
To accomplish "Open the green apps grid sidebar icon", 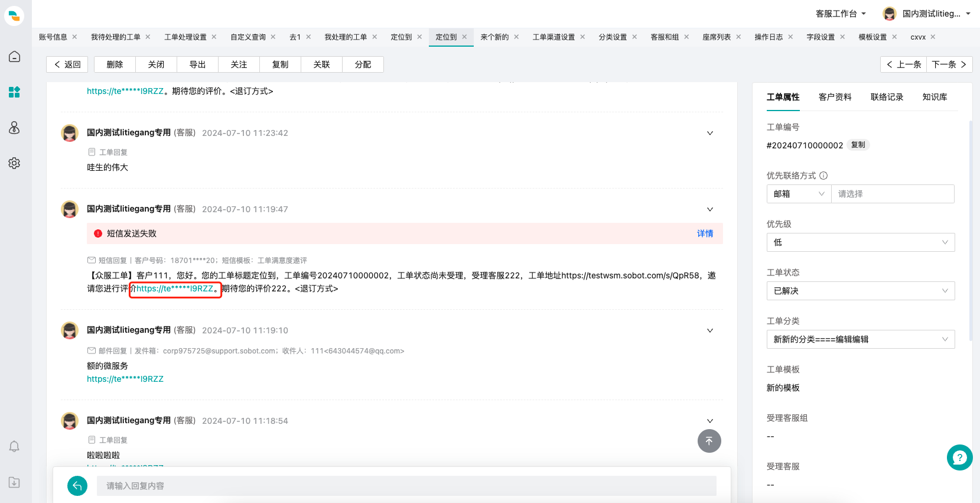I will tap(14, 92).
